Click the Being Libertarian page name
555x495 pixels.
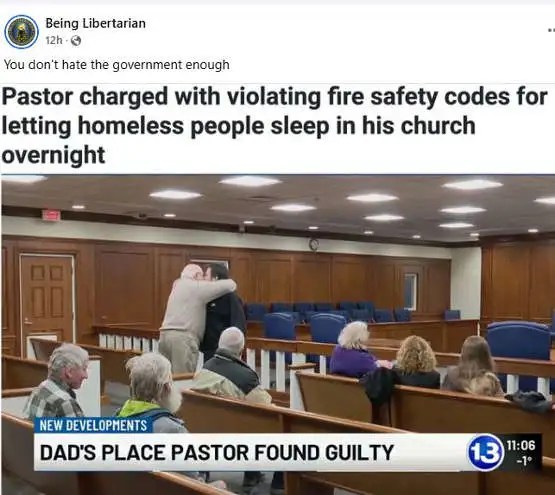coord(96,23)
